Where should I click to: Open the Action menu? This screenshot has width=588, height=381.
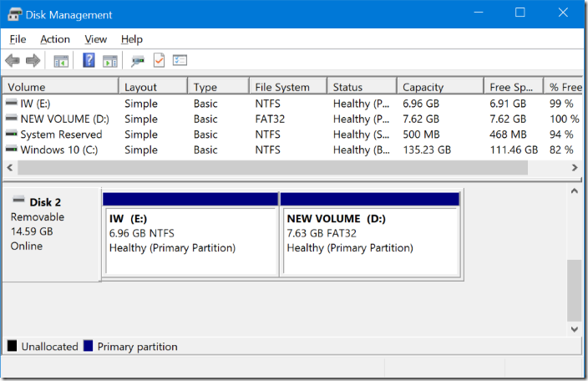click(x=55, y=39)
